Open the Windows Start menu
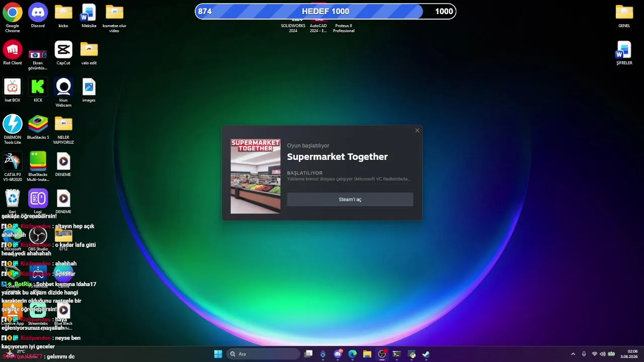The height and width of the screenshot is (362, 644). pyautogui.click(x=218, y=354)
